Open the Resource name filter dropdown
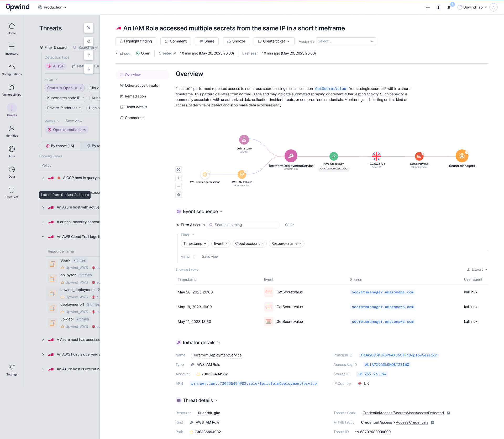 286,244
